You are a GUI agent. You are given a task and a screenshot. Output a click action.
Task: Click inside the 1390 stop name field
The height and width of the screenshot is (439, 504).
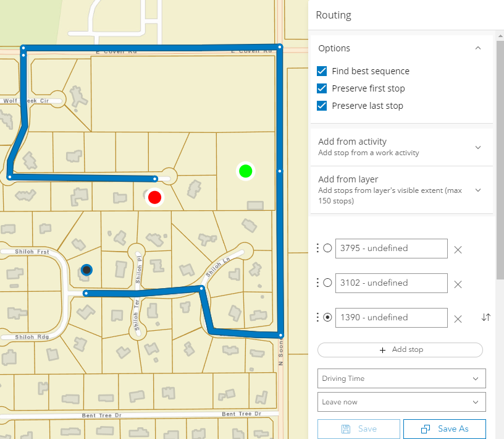[x=390, y=317]
